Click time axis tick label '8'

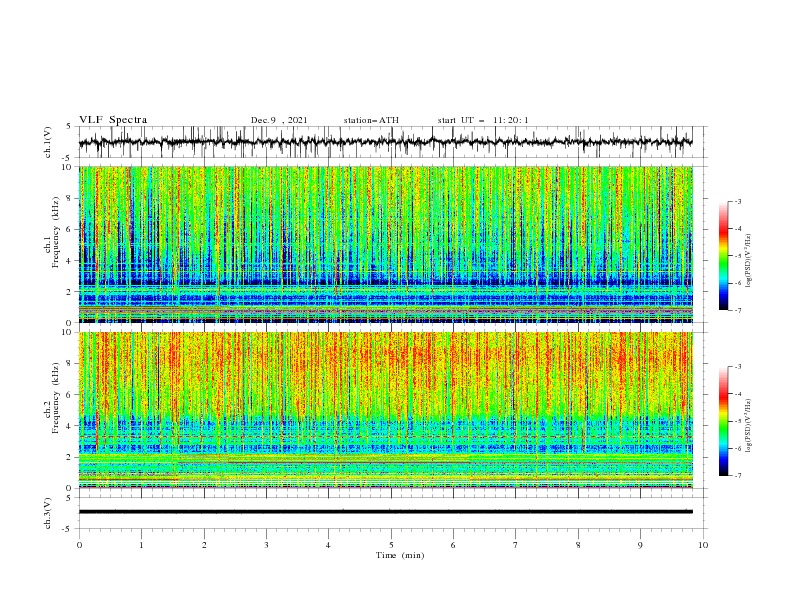(578, 545)
